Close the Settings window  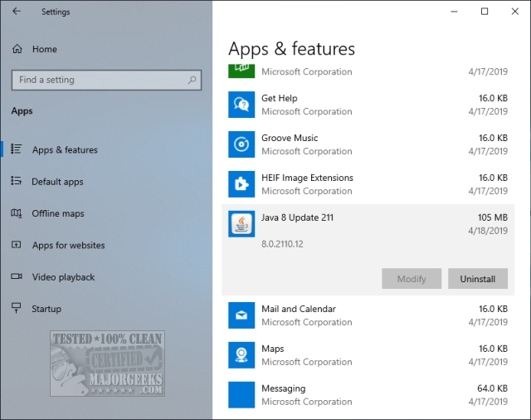515,12
